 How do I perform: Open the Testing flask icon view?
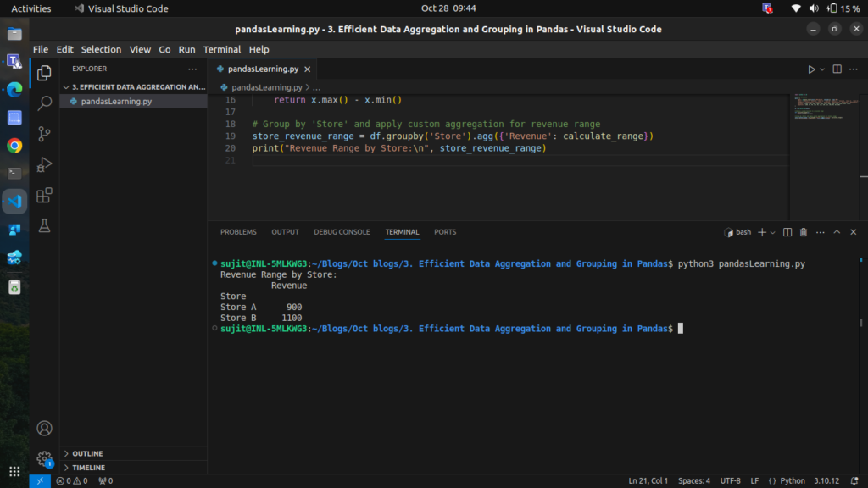tap(45, 225)
